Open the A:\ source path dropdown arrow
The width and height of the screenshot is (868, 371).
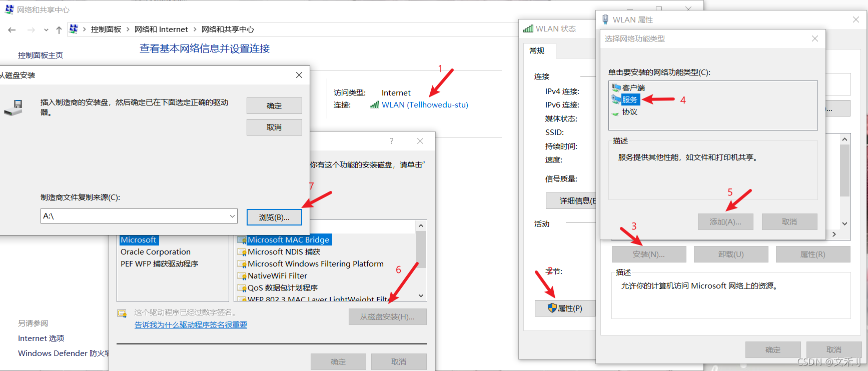[x=232, y=216]
